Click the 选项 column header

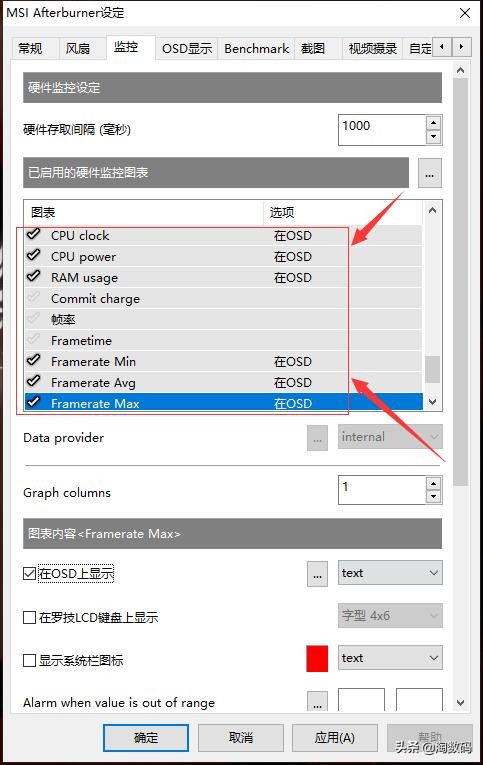click(342, 212)
